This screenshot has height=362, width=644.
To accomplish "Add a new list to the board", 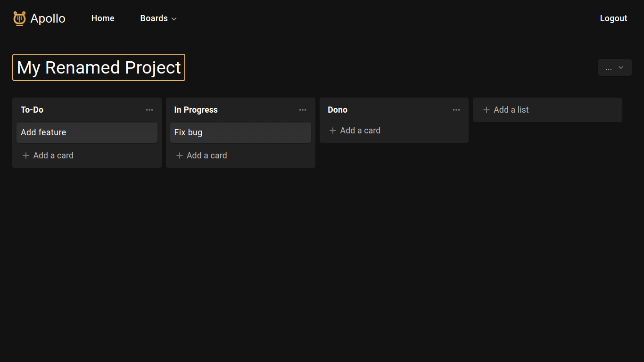I will [547, 110].
